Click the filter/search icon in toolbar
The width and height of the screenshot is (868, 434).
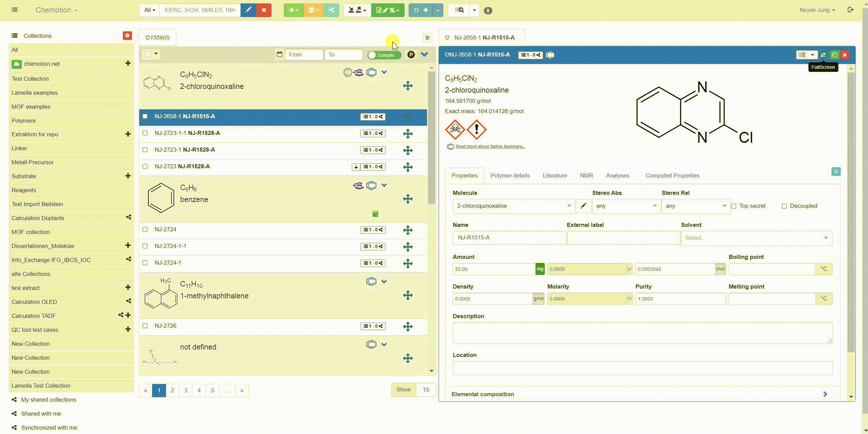[x=460, y=10]
